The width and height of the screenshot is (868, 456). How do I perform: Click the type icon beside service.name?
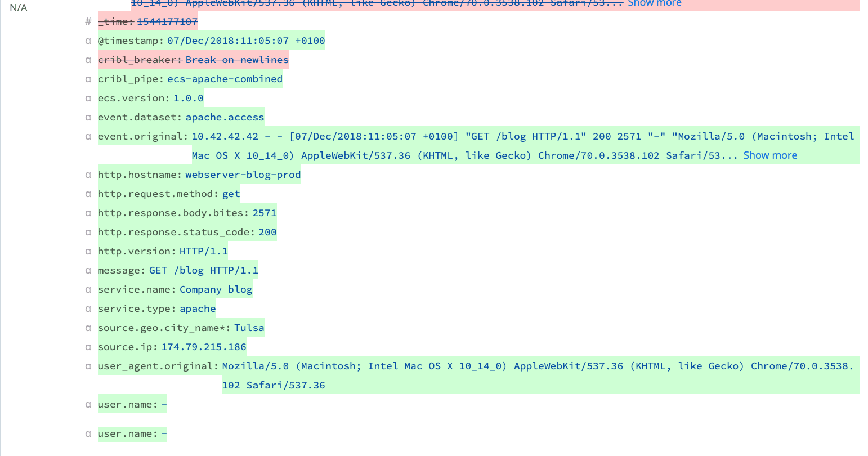[88, 289]
